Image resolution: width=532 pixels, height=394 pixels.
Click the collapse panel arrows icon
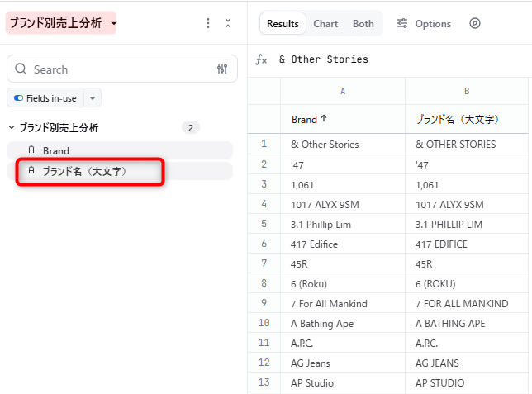pos(228,23)
